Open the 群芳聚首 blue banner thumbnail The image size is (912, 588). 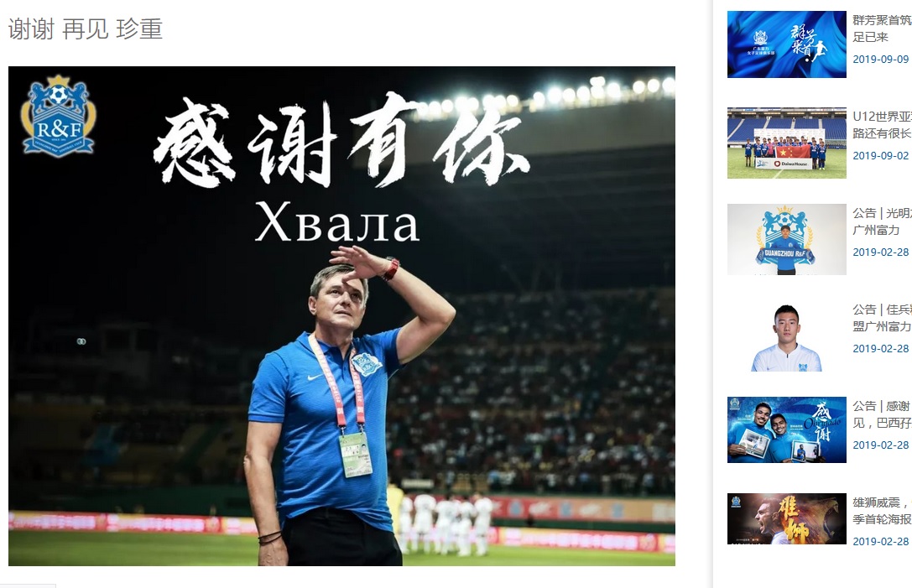(x=786, y=44)
